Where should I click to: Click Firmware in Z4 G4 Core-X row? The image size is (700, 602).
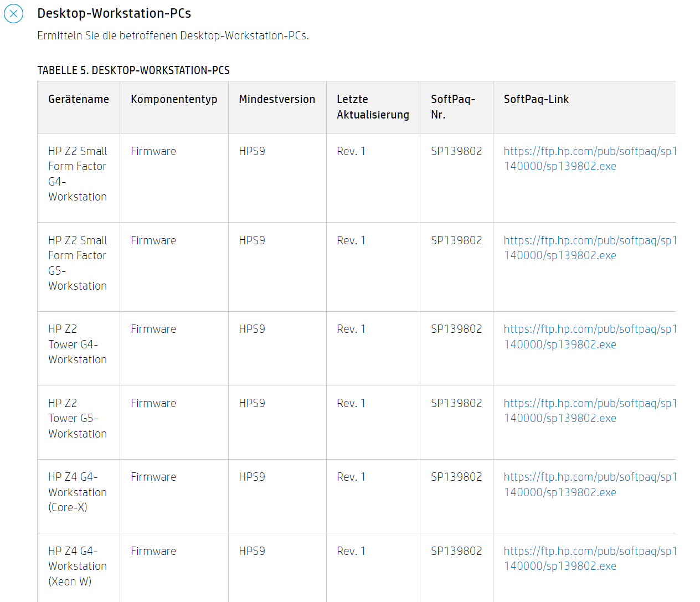tap(153, 477)
